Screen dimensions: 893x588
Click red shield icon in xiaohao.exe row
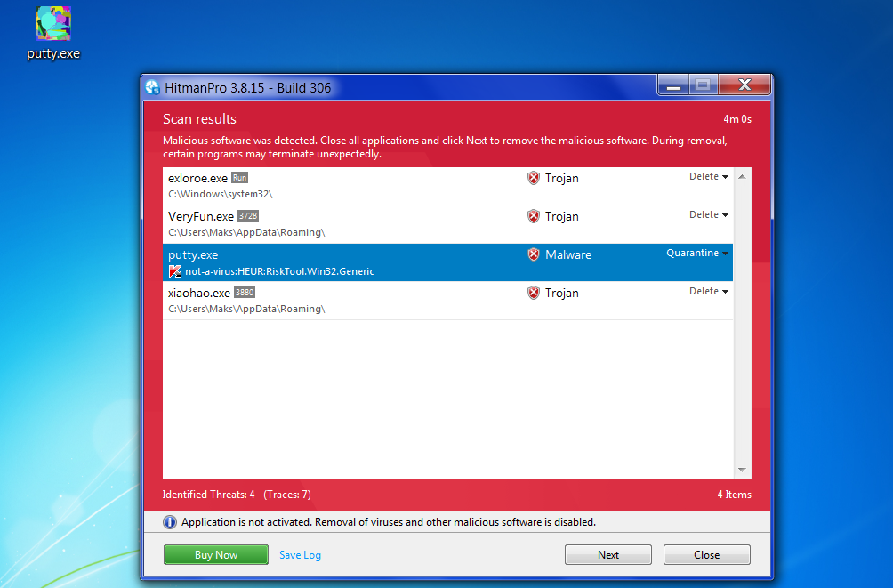[x=534, y=293]
